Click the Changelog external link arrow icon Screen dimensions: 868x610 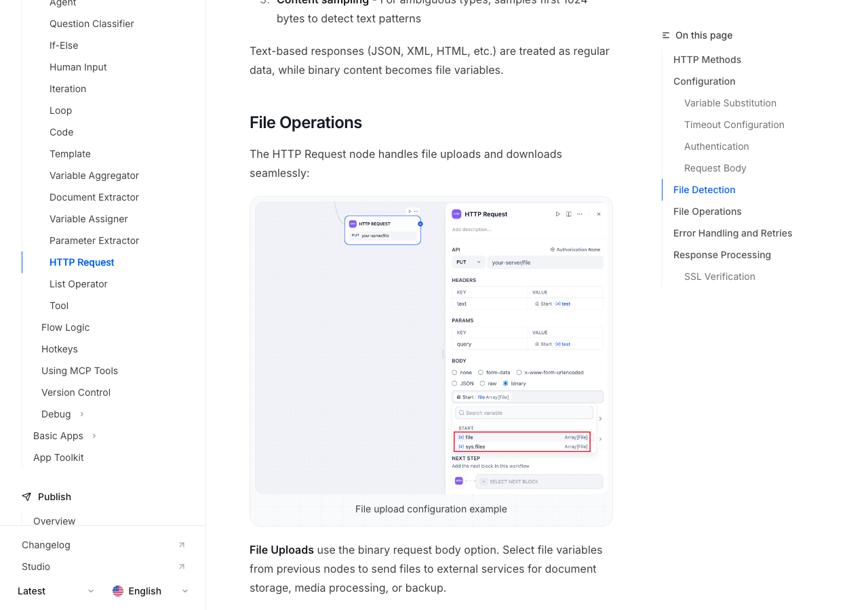click(x=182, y=545)
